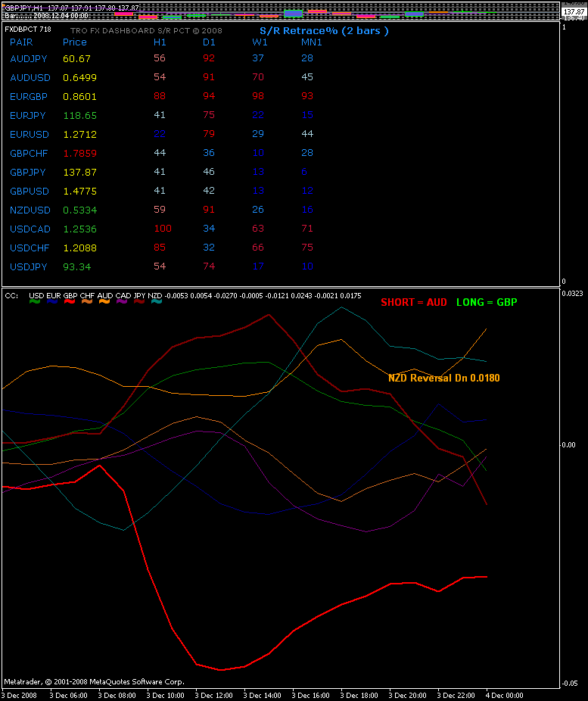The image size is (588, 701).
Task: Click the EURGBP W1 value 98
Action: tap(258, 96)
